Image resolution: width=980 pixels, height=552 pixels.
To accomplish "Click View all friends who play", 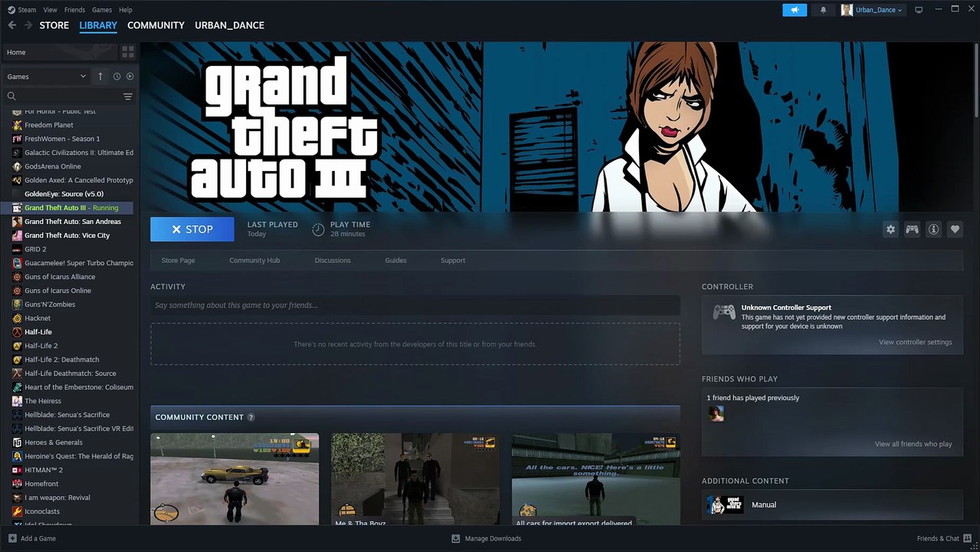I will (913, 444).
